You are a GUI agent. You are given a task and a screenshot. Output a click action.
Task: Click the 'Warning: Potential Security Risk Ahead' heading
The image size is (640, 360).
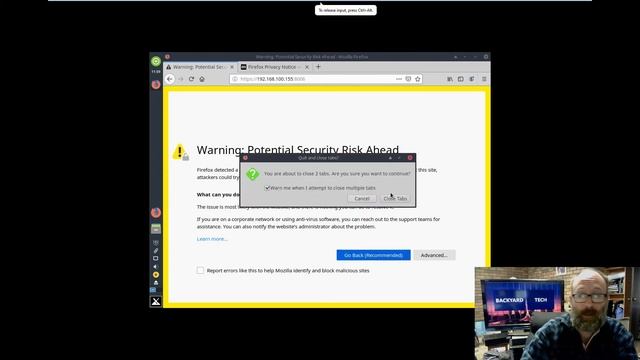298,150
